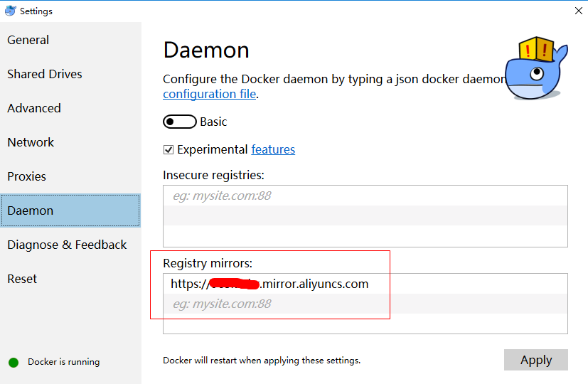Open the Reset settings page
The image size is (588, 384).
22,279
